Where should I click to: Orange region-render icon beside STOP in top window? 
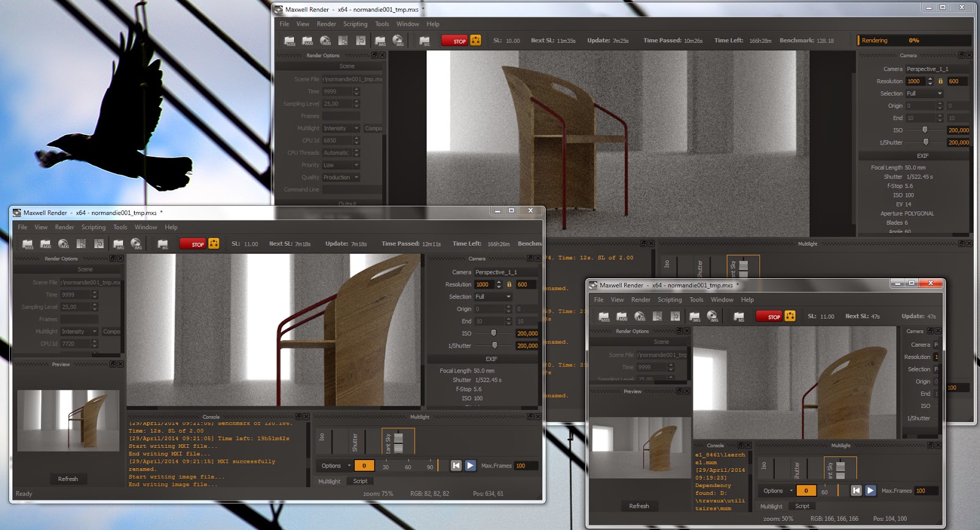475,40
